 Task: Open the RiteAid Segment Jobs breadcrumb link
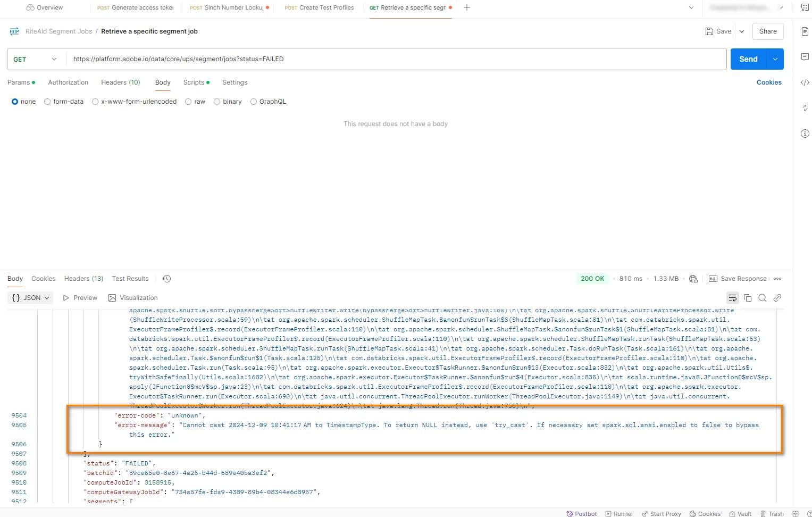[x=58, y=31]
